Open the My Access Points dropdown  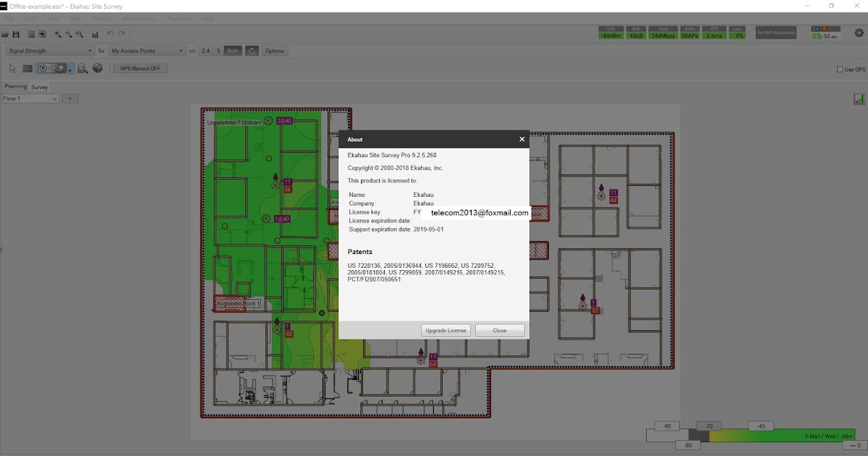[x=147, y=51]
